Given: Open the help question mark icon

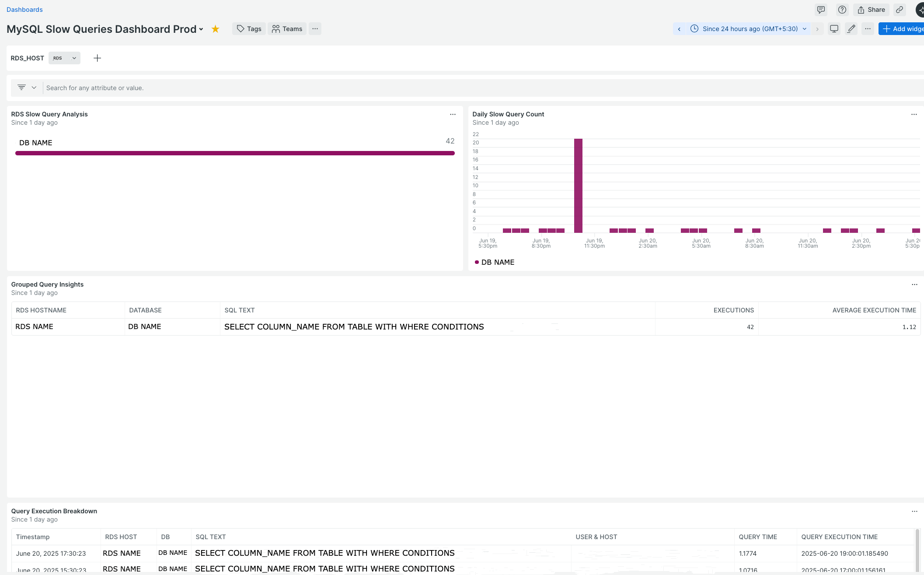Looking at the screenshot, I should (x=842, y=10).
